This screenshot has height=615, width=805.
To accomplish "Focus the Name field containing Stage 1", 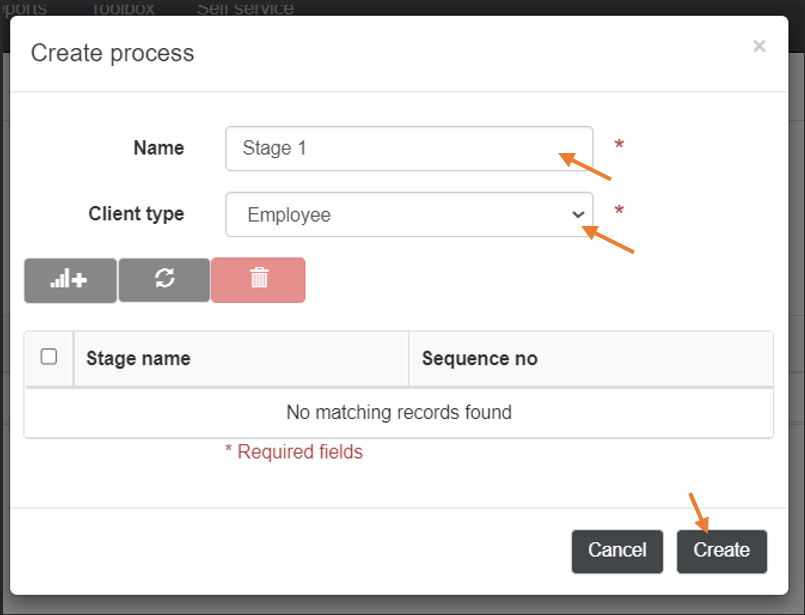I will 408,147.
